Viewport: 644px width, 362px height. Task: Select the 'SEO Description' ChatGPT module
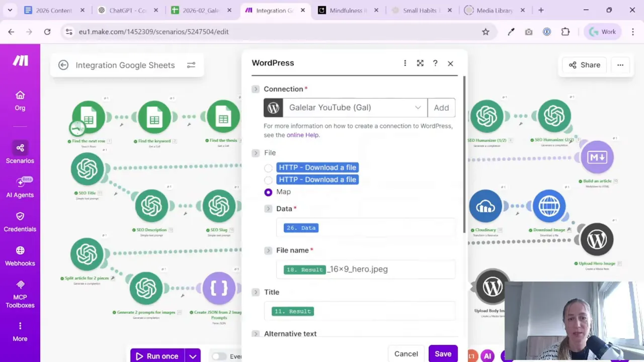151,206
